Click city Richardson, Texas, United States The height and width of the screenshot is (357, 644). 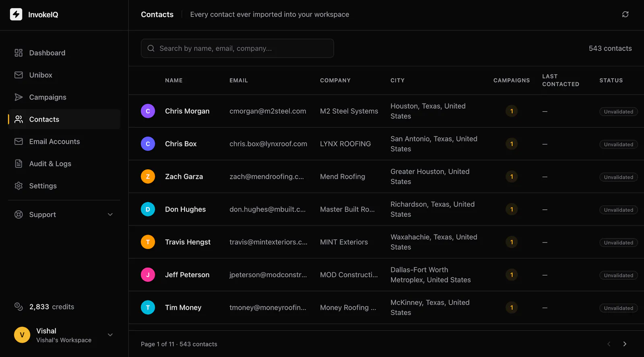click(432, 209)
